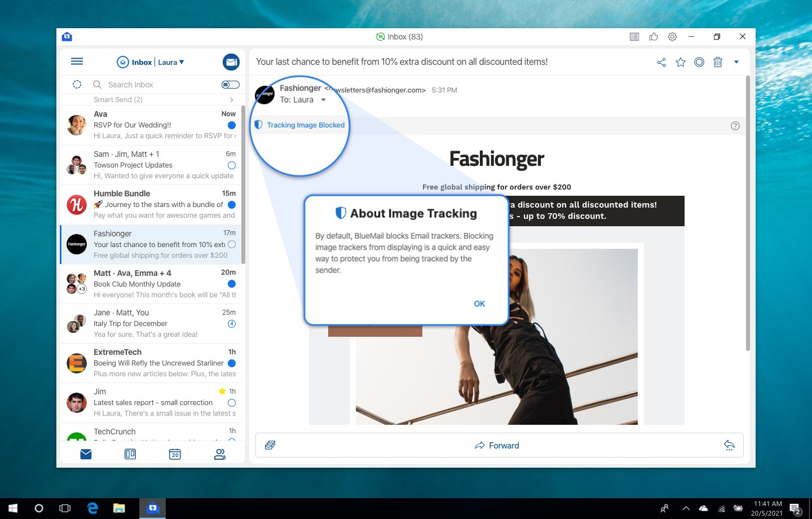Image resolution: width=812 pixels, height=519 pixels.
Task: Open File Explorer from taskbar
Action: pos(119,508)
